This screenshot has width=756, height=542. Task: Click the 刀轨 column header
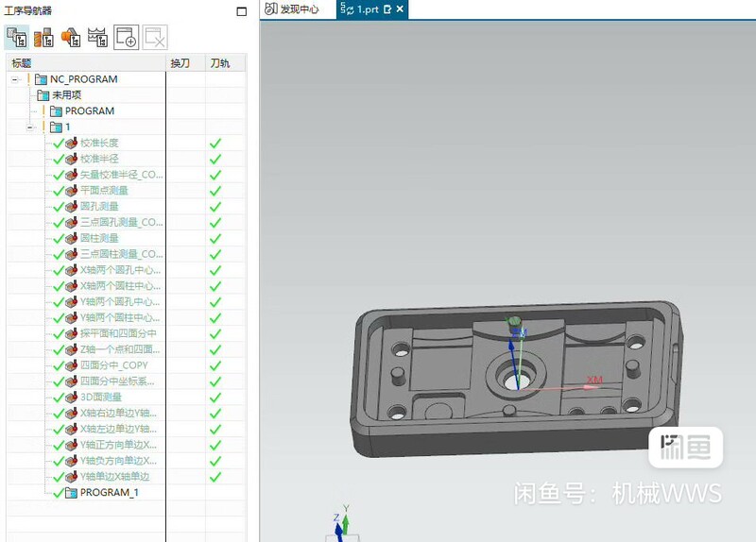pyautogui.click(x=226, y=63)
